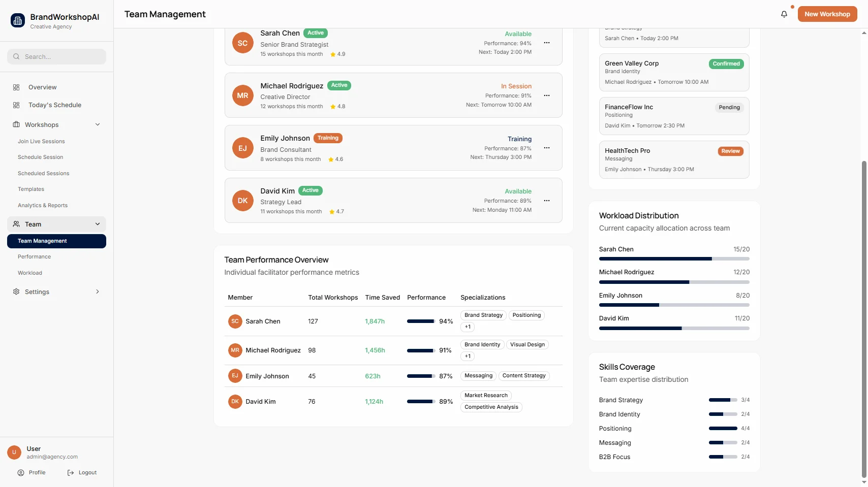Viewport: 868px width, 487px height.
Task: Open the Scheduled Sessions menu item
Action: [x=43, y=173]
